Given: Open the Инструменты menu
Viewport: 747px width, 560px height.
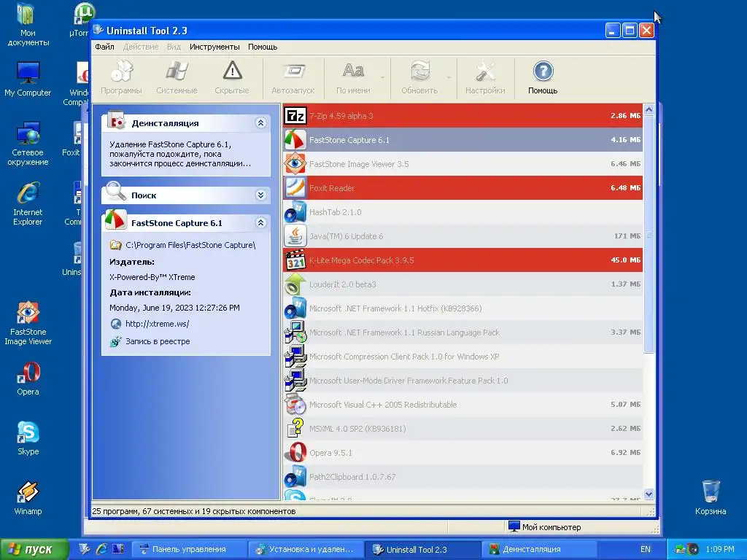Looking at the screenshot, I should (x=214, y=47).
